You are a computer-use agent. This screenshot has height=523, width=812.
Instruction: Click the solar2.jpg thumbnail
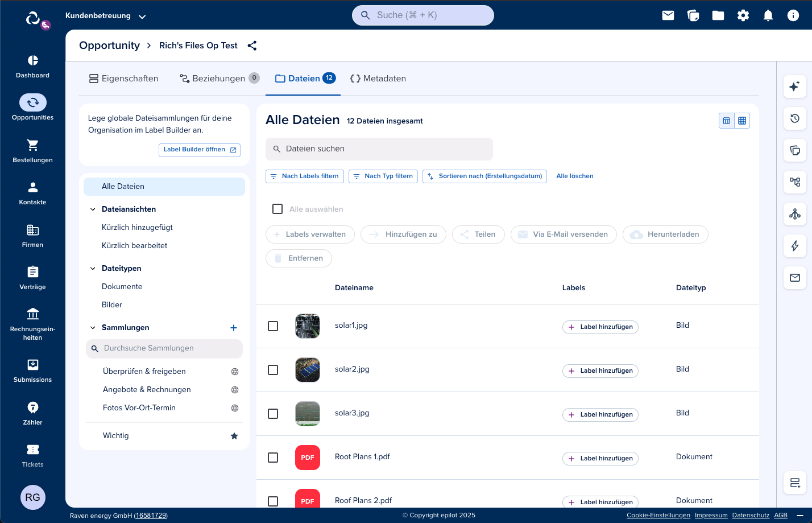pyautogui.click(x=307, y=370)
